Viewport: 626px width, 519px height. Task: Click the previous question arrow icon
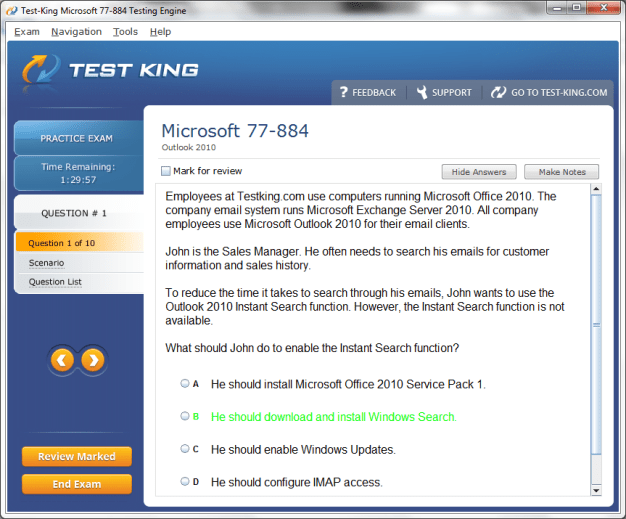62,361
